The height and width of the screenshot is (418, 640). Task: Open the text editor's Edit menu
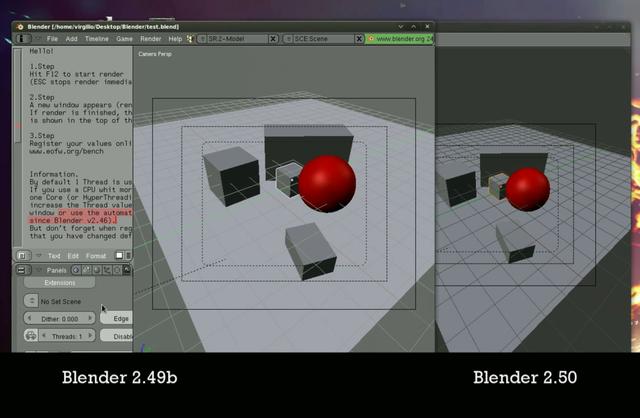point(73,256)
